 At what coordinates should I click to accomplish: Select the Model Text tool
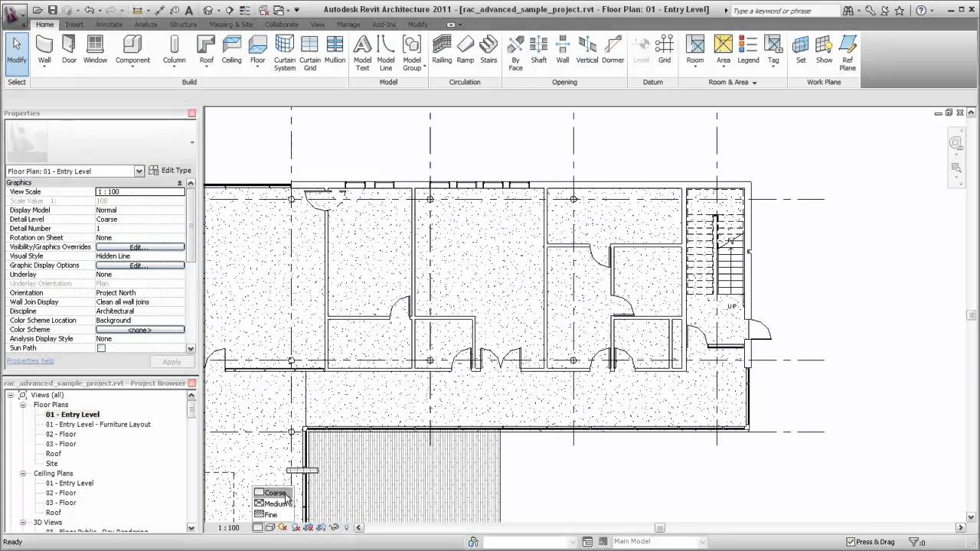click(362, 54)
